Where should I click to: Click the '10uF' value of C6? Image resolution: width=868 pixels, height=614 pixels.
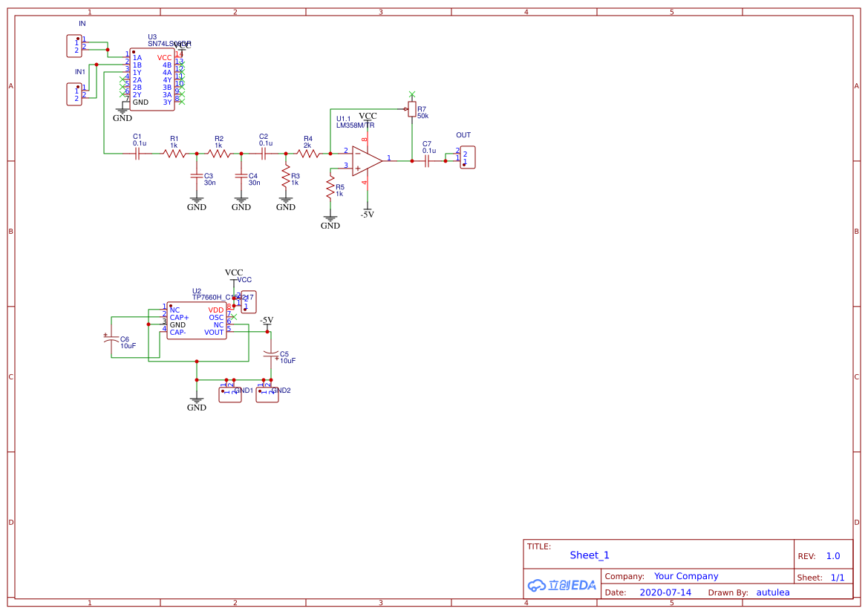click(128, 346)
